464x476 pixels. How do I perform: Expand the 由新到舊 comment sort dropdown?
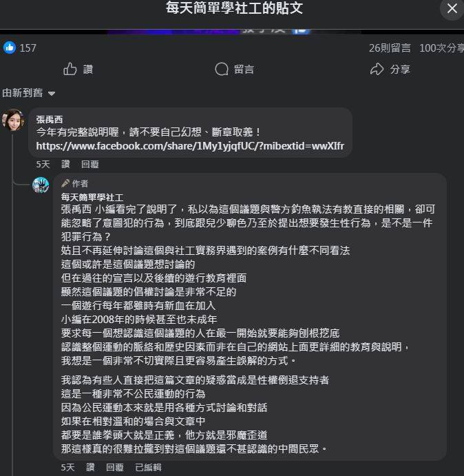(28, 93)
